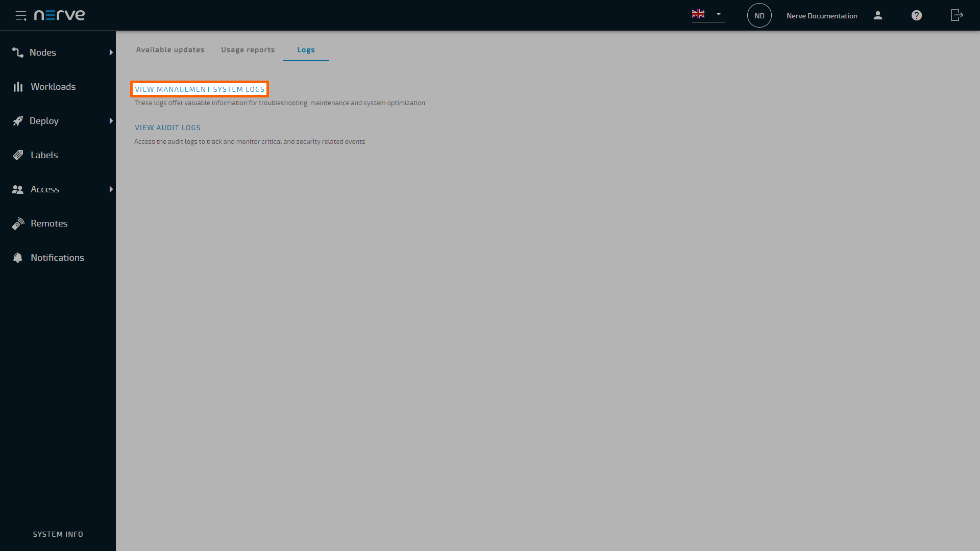Click the Access icon in sidebar
Image resolution: width=980 pixels, height=551 pixels.
tap(18, 189)
